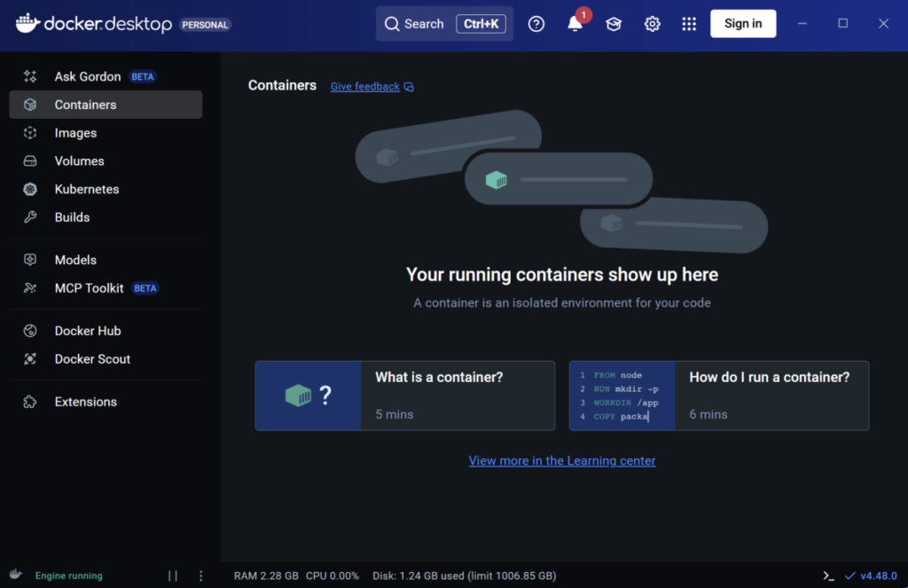
Task: Pause the Docker engine
Action: point(173,576)
